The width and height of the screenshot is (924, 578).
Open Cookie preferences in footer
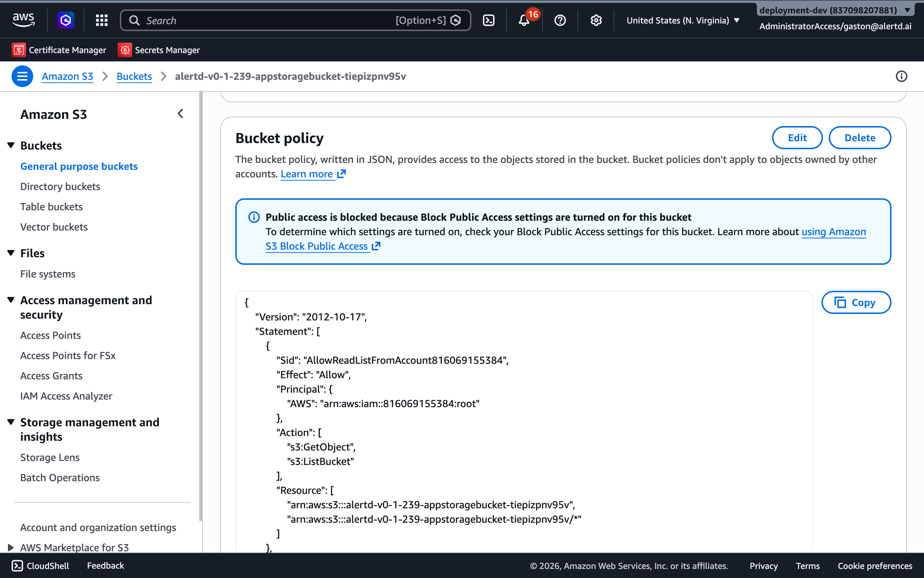click(x=875, y=566)
